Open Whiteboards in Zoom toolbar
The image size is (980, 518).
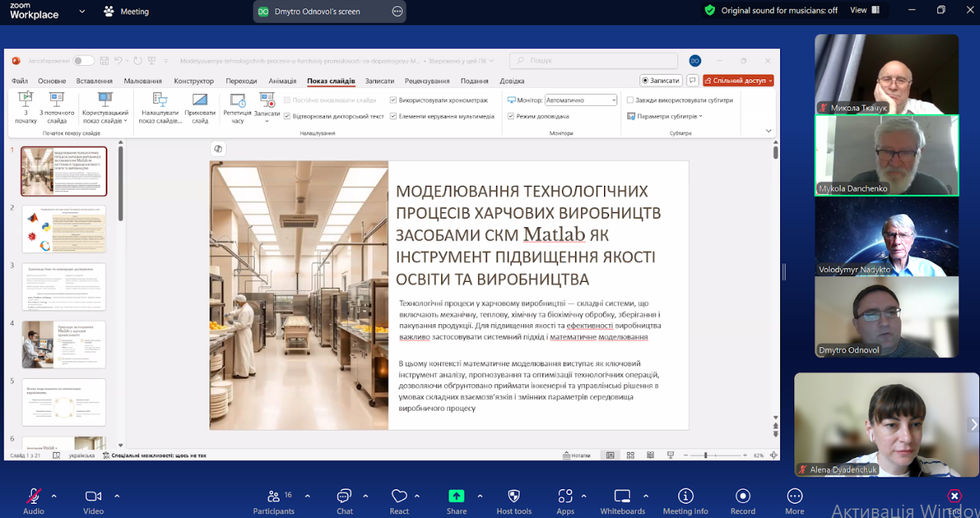[x=622, y=497]
